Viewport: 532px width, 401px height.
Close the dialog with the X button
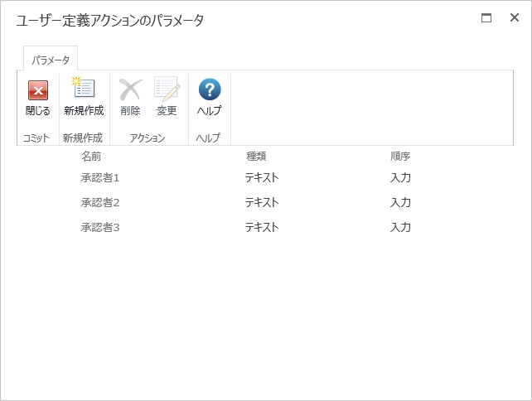click(514, 17)
